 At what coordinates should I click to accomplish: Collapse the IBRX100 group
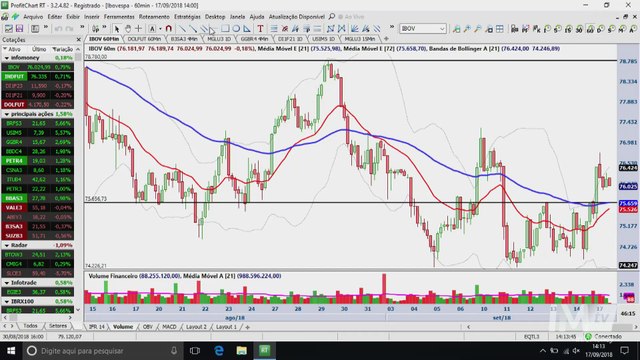(7, 301)
